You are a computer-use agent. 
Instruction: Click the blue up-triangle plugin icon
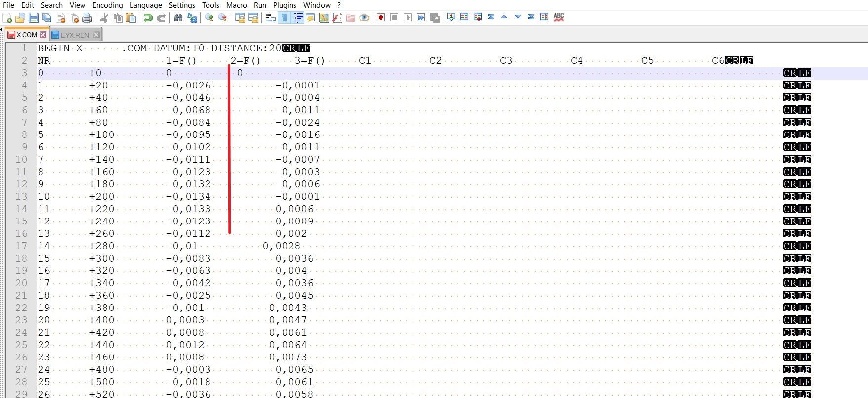504,17
